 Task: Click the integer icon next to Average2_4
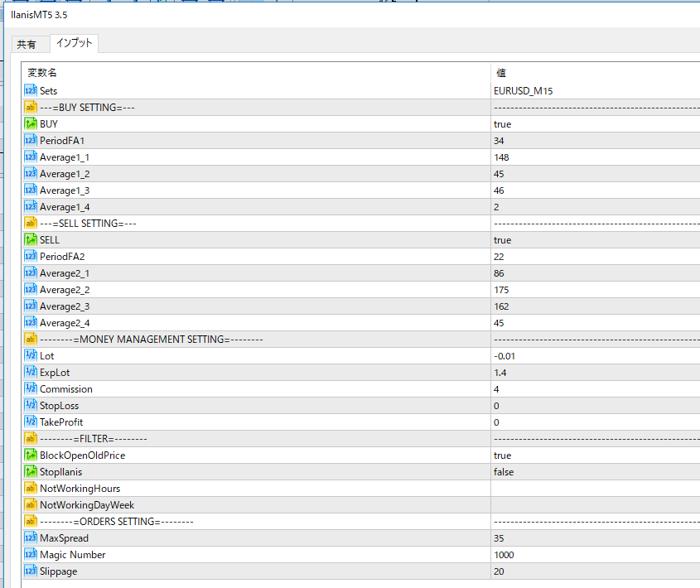pyautogui.click(x=31, y=322)
